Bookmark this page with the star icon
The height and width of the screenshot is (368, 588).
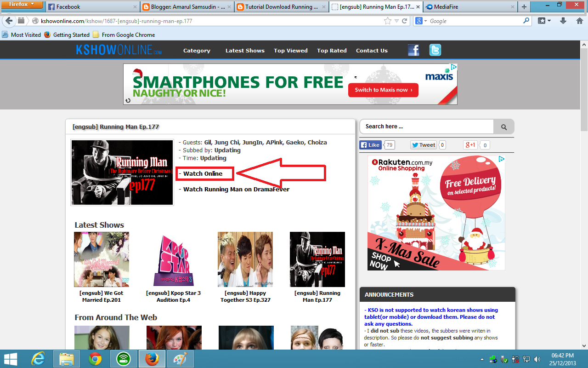tap(388, 21)
